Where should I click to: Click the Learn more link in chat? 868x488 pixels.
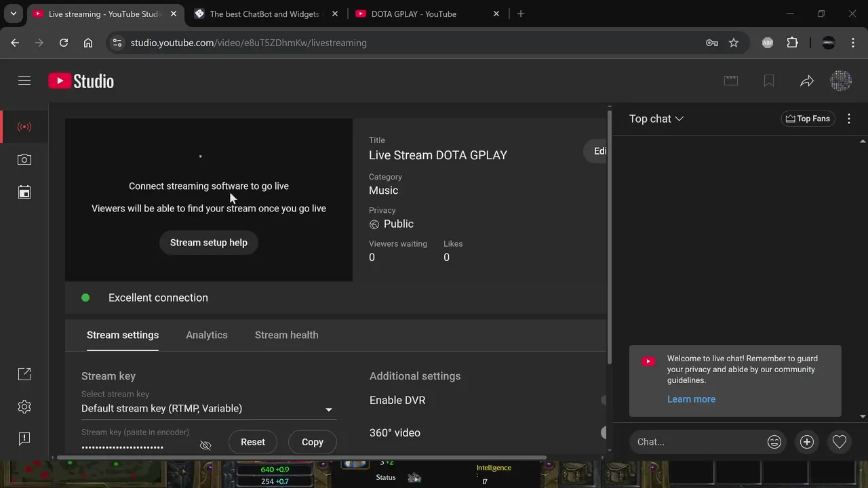coord(691,399)
